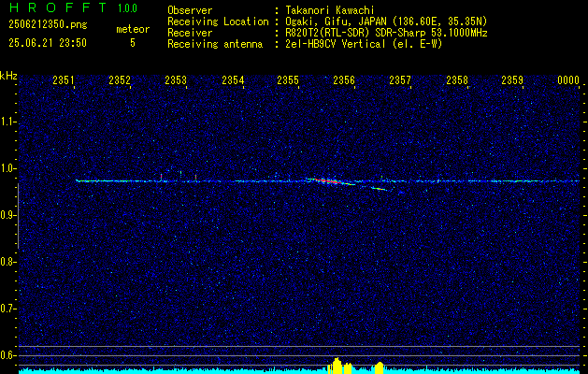Click the 2353 time axis marker
588x374 pixels.
coord(176,79)
